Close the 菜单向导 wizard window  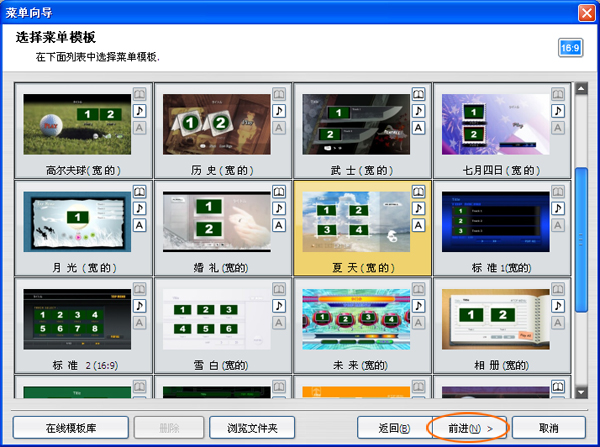tap(587, 13)
